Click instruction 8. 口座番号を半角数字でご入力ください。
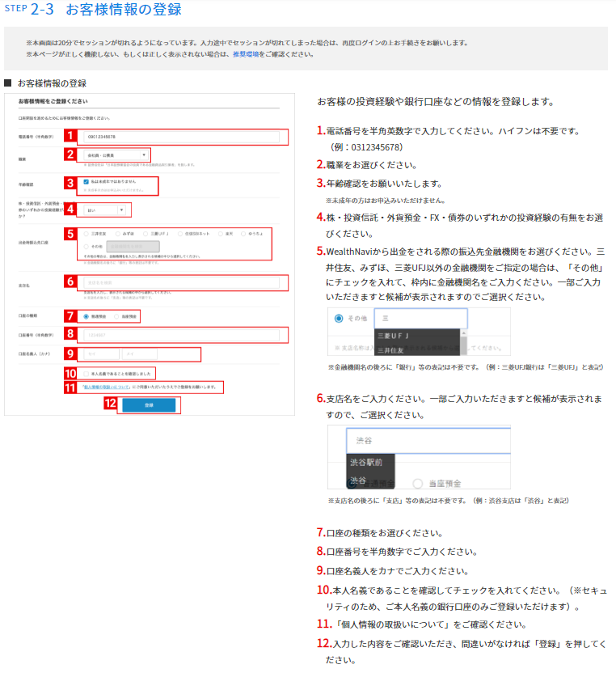The image size is (616, 673). (397, 552)
